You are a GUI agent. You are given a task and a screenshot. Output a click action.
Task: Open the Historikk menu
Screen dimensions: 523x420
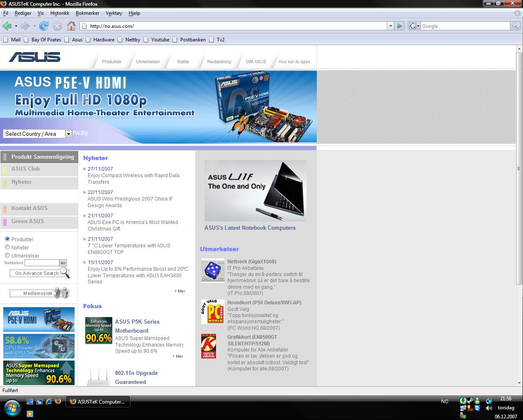60,13
